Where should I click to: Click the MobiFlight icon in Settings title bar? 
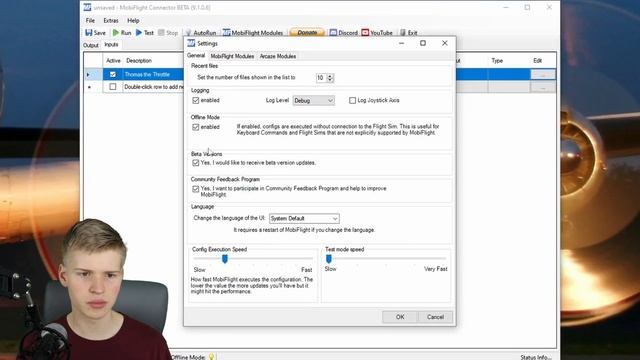(191, 43)
